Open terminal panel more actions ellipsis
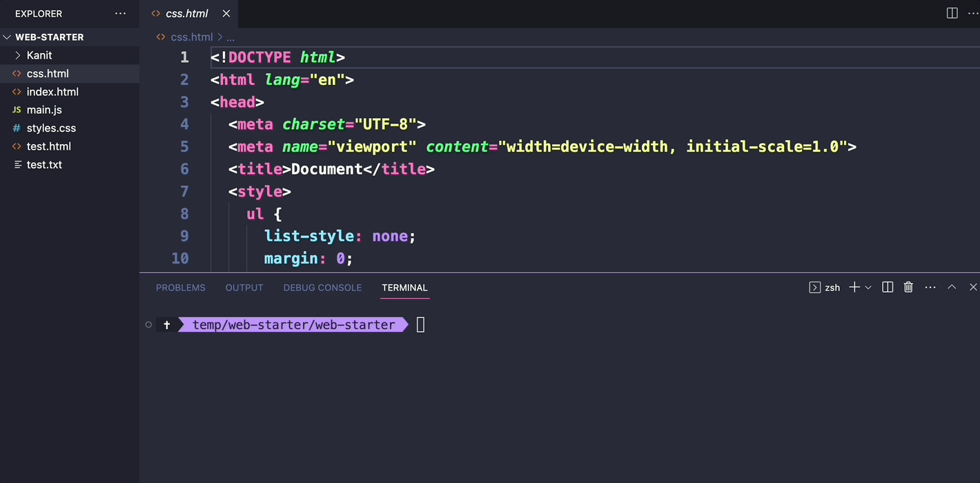Viewport: 980px width, 483px height. tap(930, 287)
